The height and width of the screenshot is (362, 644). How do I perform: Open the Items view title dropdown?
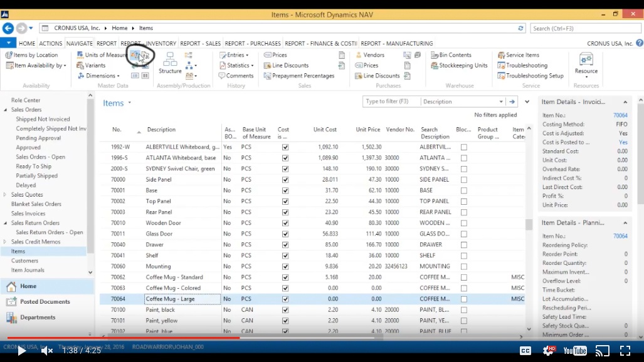pyautogui.click(x=129, y=103)
